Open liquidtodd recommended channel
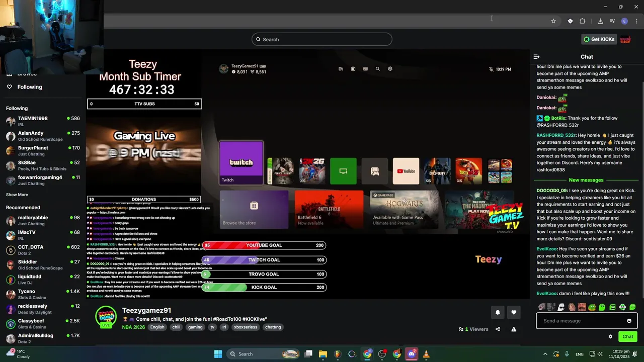The width and height of the screenshot is (644, 362). click(x=43, y=279)
